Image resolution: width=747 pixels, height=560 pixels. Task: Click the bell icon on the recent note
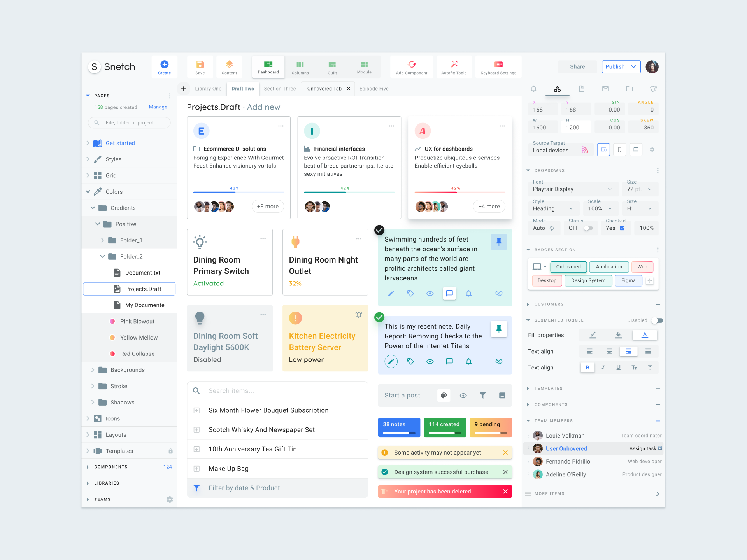click(469, 361)
